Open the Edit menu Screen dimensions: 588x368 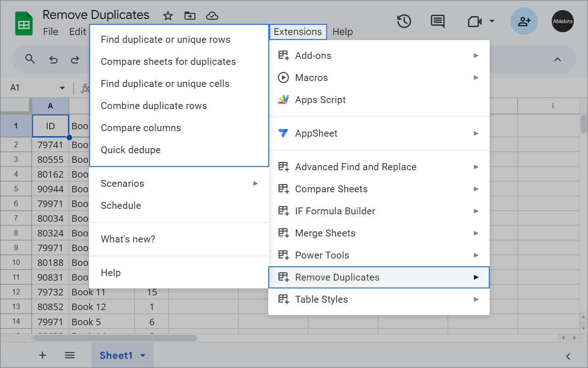78,32
